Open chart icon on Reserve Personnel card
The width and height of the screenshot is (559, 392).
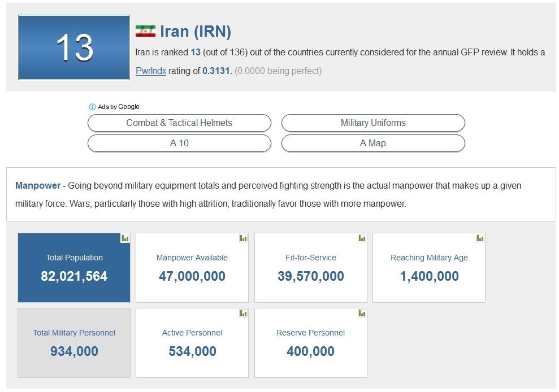(362, 313)
